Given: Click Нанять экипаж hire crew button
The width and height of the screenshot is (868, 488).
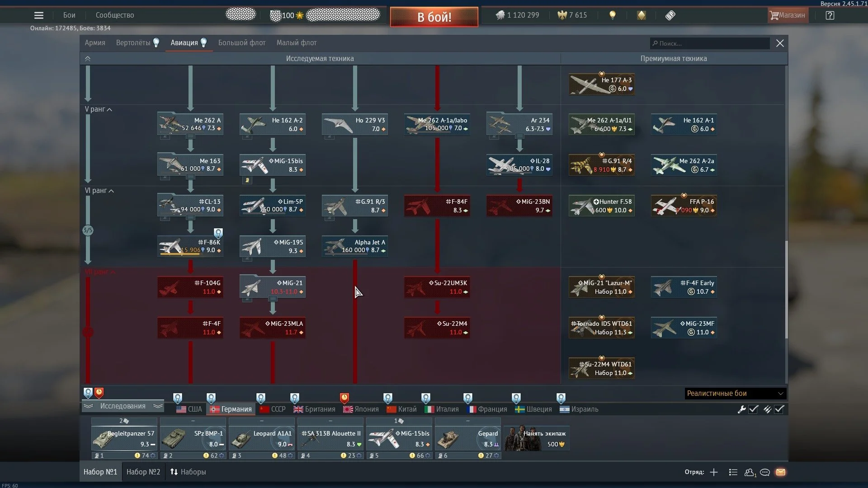Looking at the screenshot, I should (537, 438).
